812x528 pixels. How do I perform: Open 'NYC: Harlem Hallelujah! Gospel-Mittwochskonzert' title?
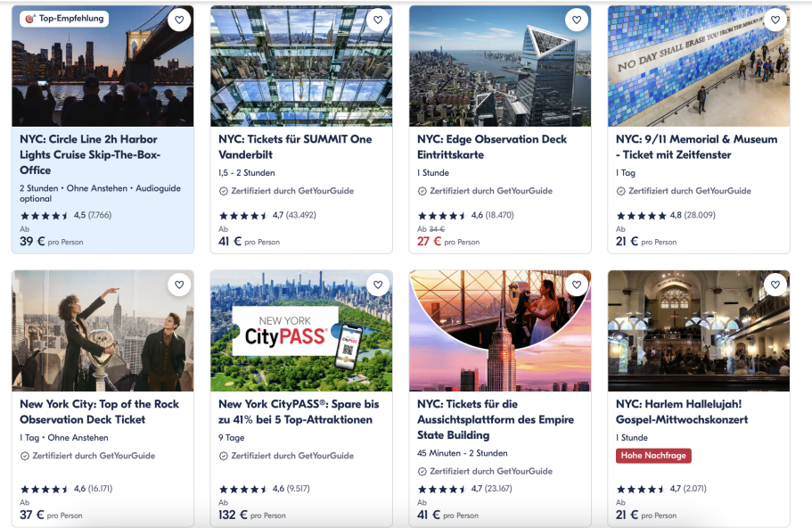tap(682, 411)
